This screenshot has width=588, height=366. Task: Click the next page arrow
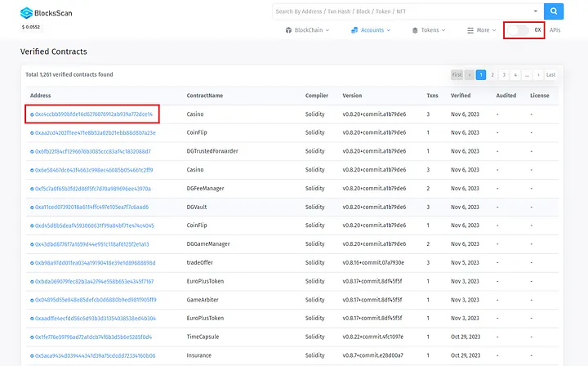(538, 74)
